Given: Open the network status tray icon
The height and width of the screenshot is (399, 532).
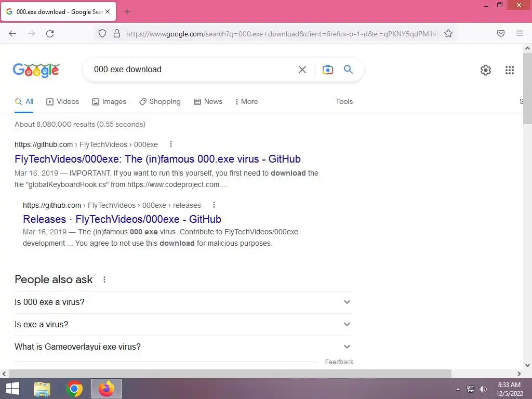Looking at the screenshot, I should pyautogui.click(x=471, y=389).
